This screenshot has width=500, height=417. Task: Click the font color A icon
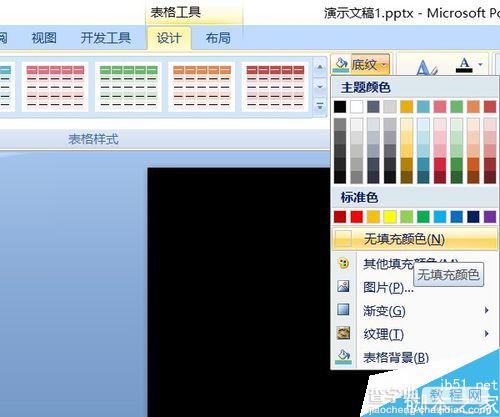465,65
